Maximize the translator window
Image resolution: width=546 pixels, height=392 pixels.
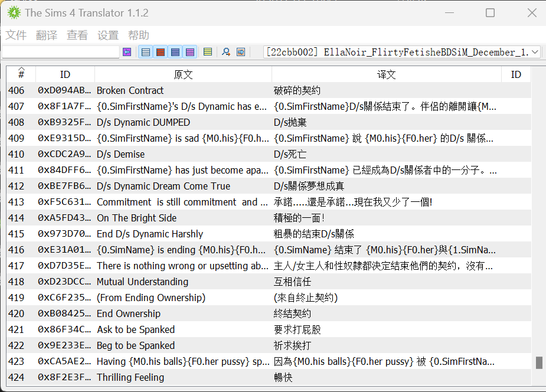click(x=491, y=13)
